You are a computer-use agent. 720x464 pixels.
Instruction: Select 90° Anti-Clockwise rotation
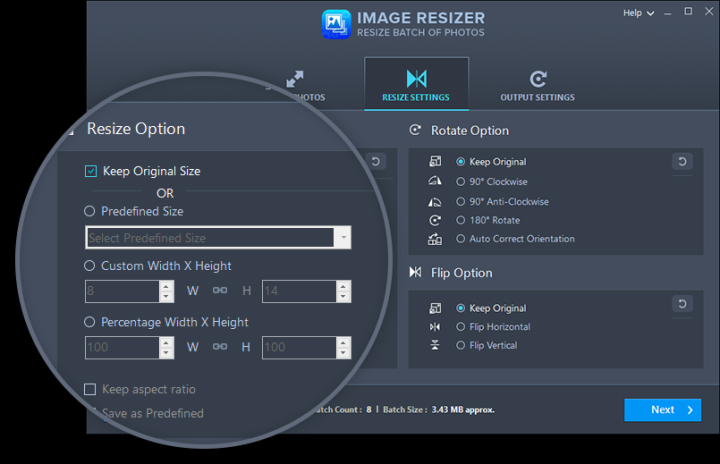point(461,201)
